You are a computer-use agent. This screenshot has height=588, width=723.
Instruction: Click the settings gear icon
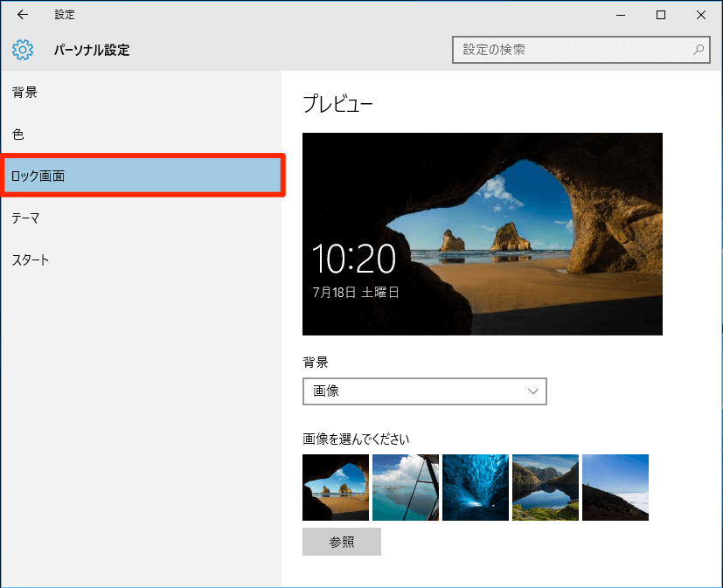pyautogui.click(x=23, y=50)
